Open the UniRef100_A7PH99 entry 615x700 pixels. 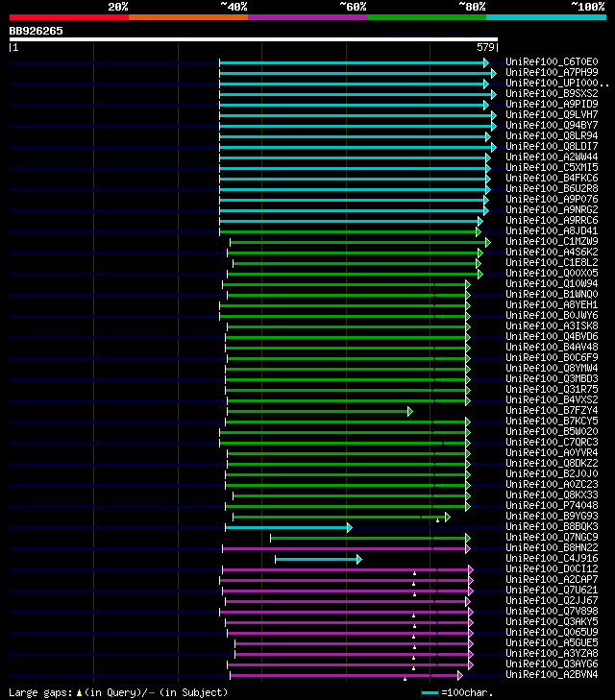click(552, 72)
